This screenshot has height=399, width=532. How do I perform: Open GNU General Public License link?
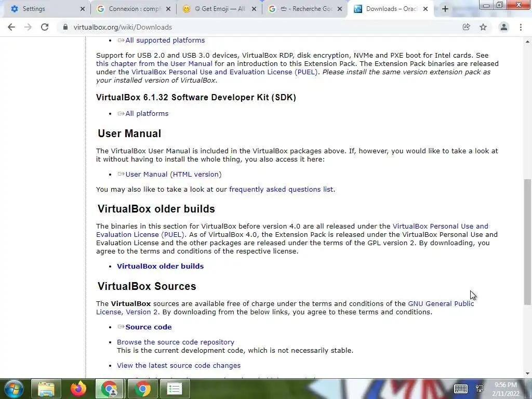pos(441,303)
